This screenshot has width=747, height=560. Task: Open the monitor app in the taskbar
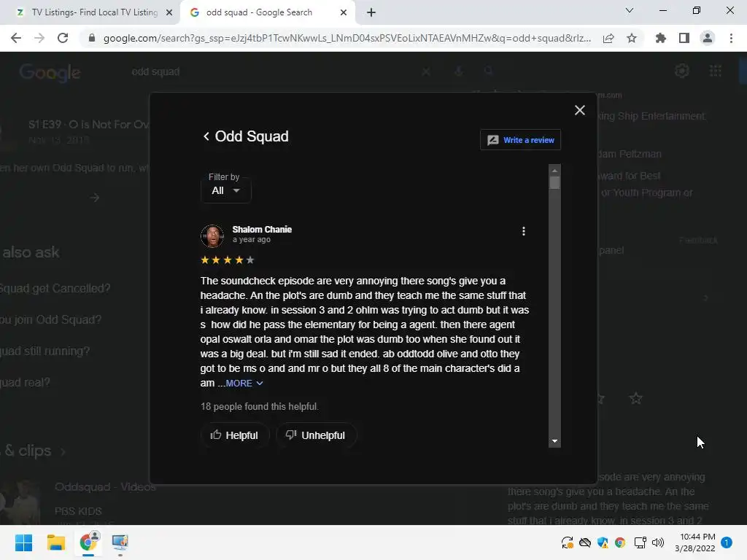(x=120, y=542)
